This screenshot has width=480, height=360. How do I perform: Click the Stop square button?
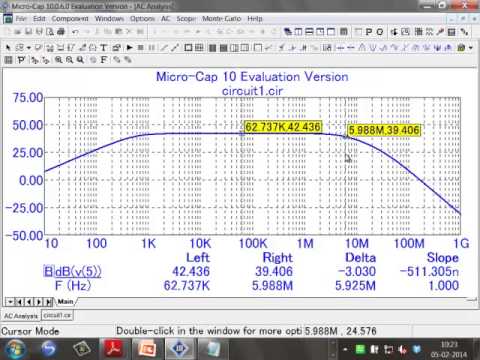(x=141, y=48)
